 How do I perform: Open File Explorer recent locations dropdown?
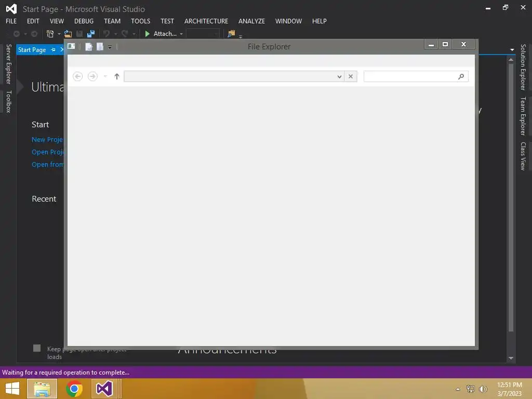(105, 76)
